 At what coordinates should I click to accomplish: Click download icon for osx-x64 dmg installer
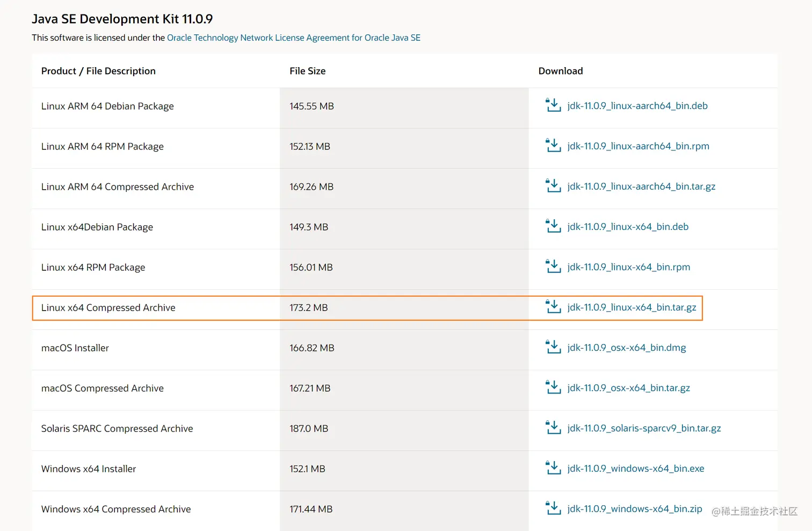tap(553, 347)
